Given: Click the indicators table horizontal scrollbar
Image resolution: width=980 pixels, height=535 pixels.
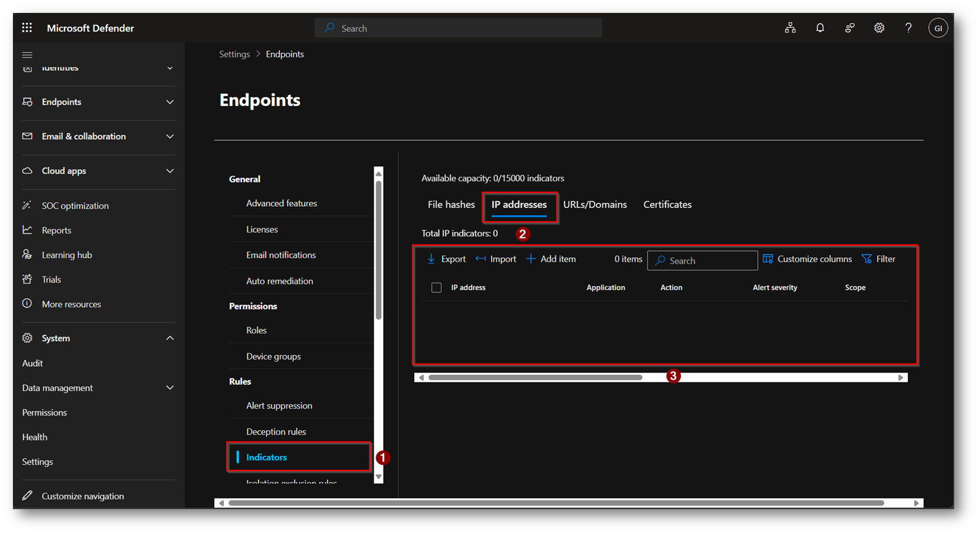Looking at the screenshot, I should [536, 377].
